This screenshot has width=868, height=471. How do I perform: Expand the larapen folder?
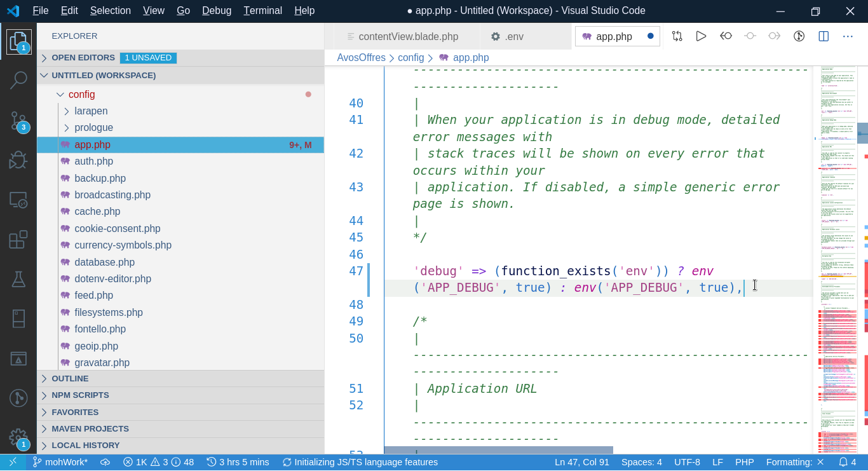point(180,111)
